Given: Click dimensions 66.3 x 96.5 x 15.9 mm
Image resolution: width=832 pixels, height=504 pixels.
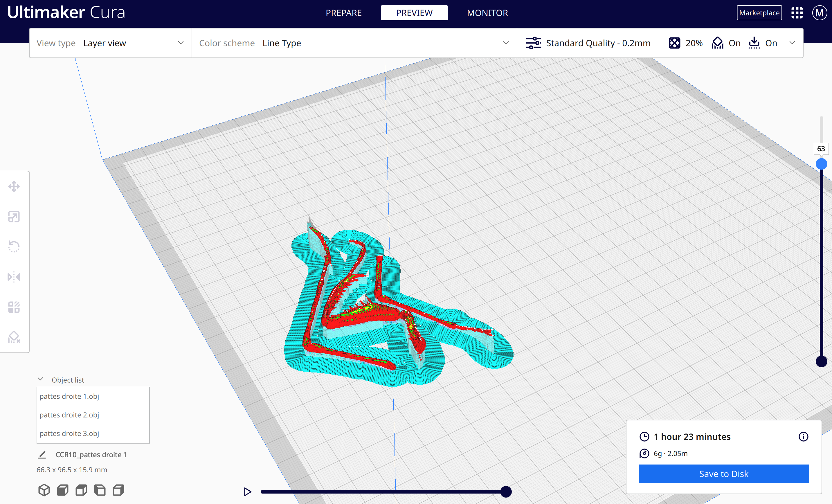Looking at the screenshot, I should (72, 469).
